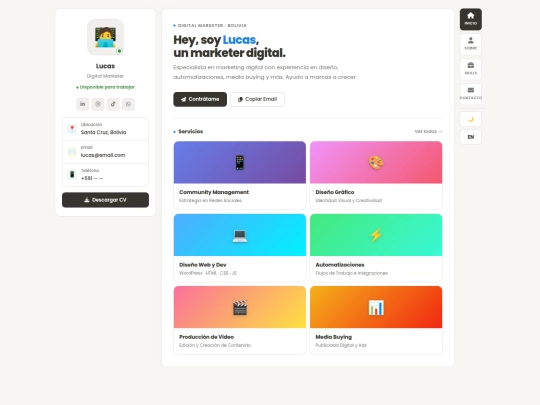Click the copy icon in Copiar Email
This screenshot has height=405, width=540.
240,99
